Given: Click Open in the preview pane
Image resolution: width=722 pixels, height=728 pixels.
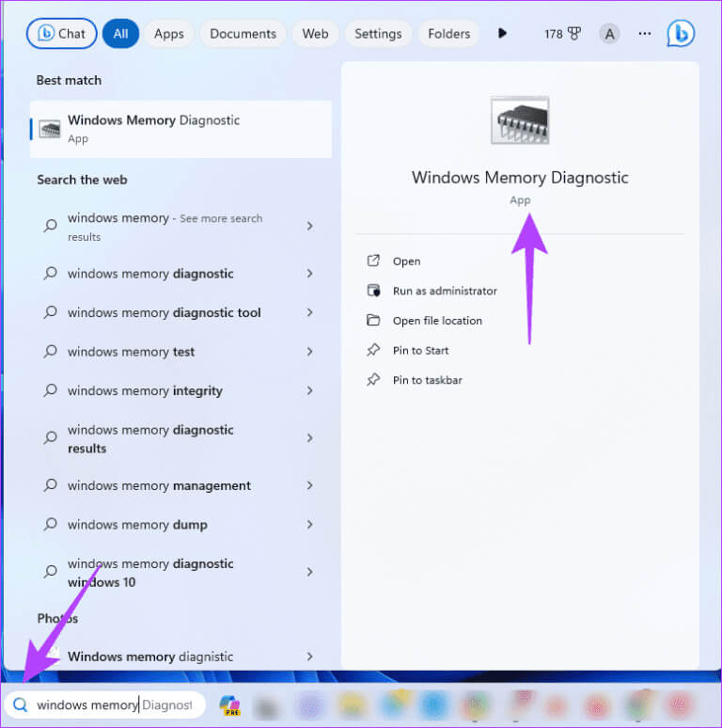Looking at the screenshot, I should click(406, 261).
